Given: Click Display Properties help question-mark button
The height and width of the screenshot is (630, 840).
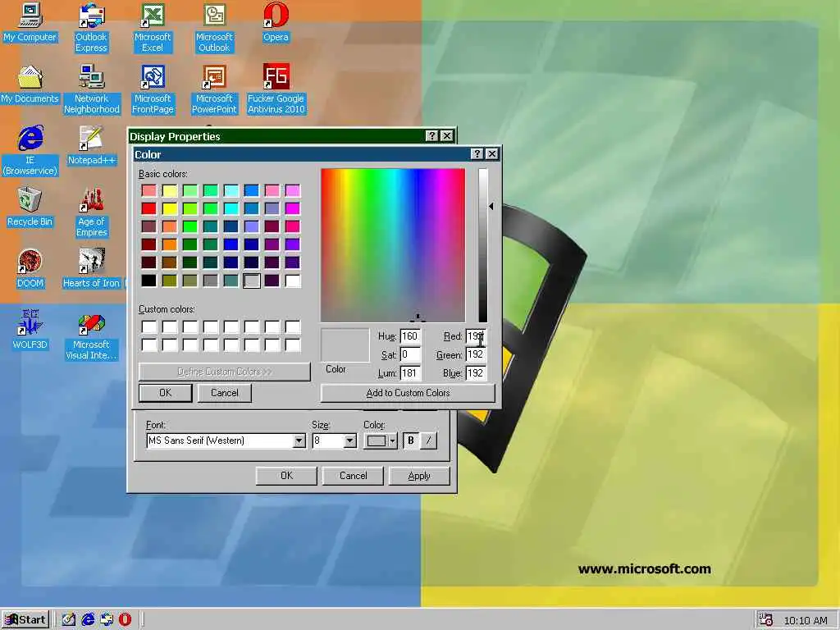Looking at the screenshot, I should 431,136.
